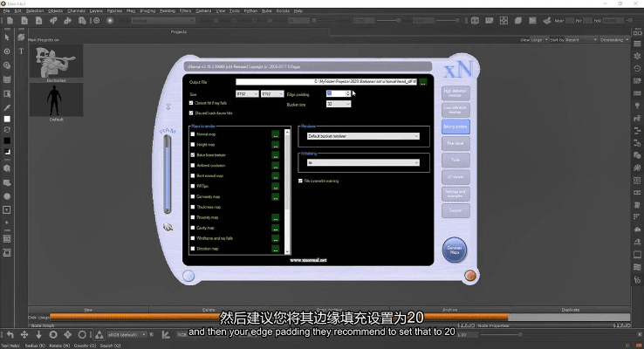Click the orange exit button in xNormal
The width and height of the screenshot is (644, 349).
[469, 276]
